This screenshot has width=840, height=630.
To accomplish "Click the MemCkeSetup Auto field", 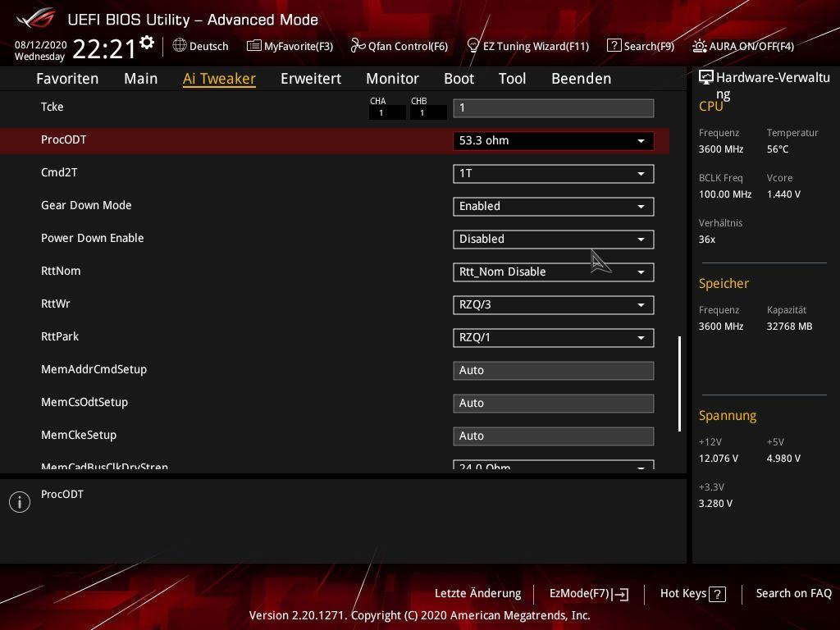I will pos(553,436).
